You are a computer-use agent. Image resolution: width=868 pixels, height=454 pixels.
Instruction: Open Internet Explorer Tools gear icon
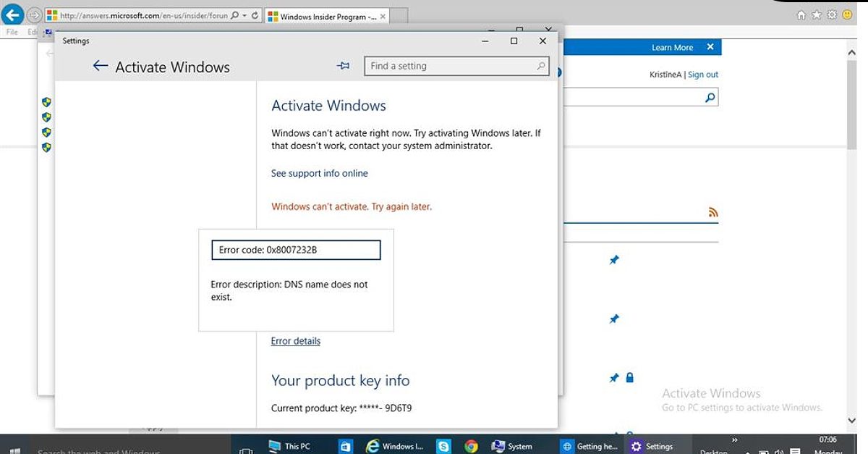[831, 15]
